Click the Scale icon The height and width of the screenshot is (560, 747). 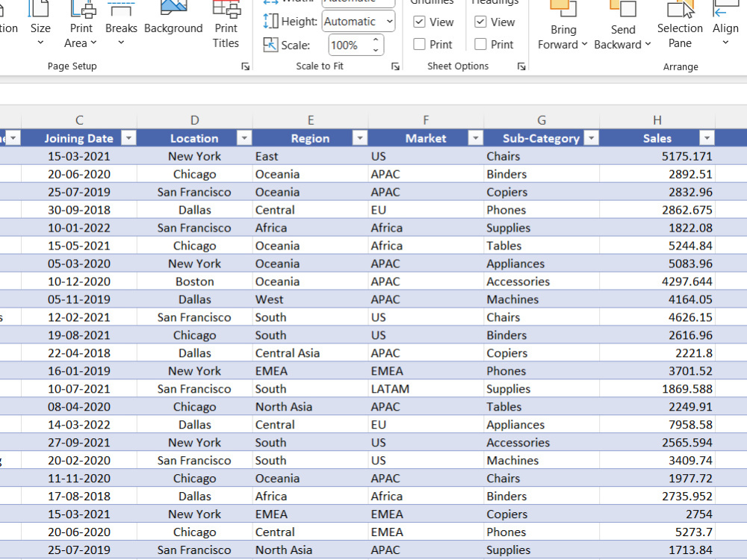(x=270, y=45)
